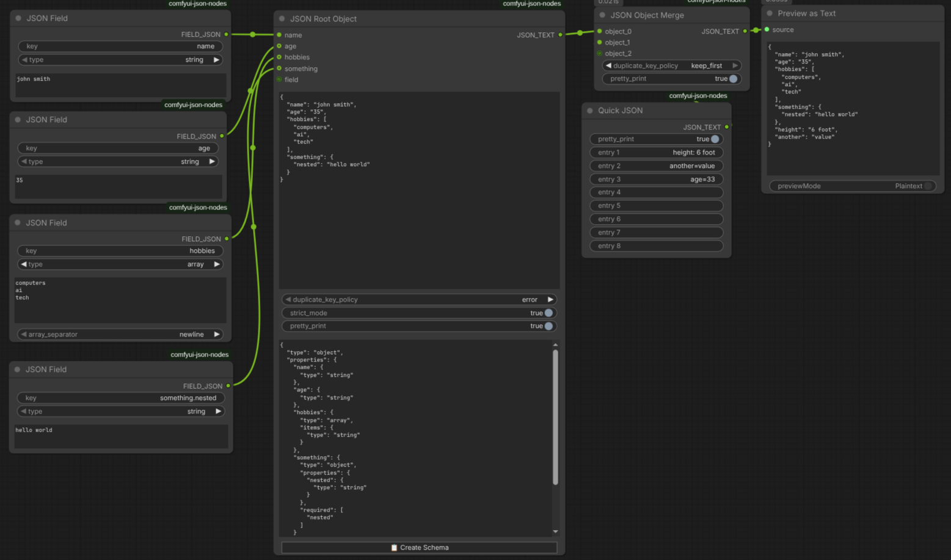The width and height of the screenshot is (951, 560).
Task: Advance array_separator with right arrow from 'newline'
Action: [x=216, y=335]
